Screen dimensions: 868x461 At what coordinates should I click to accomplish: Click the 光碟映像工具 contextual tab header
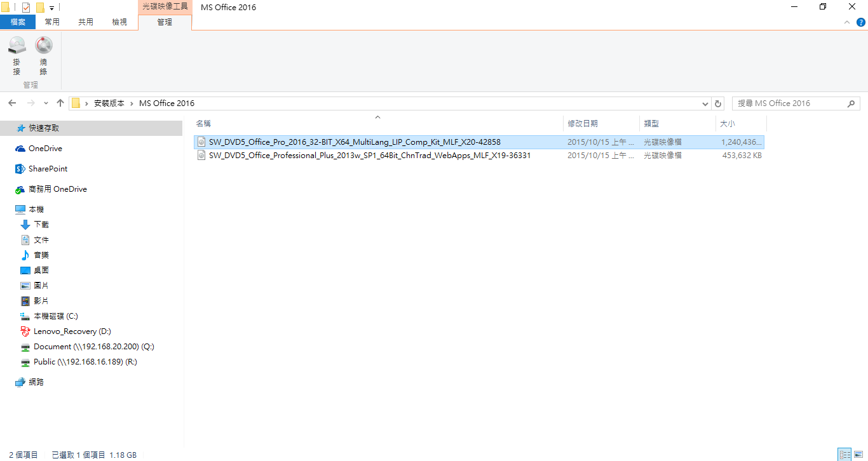(x=165, y=7)
